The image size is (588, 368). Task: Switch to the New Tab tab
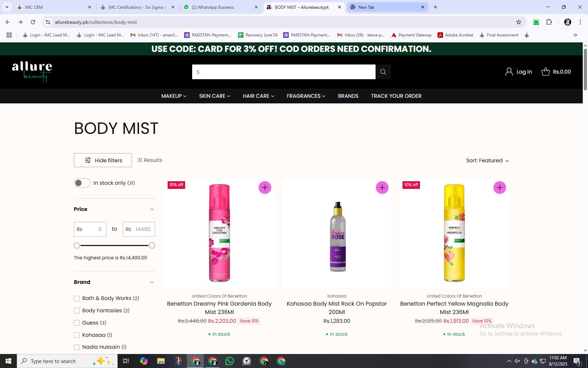click(x=387, y=7)
